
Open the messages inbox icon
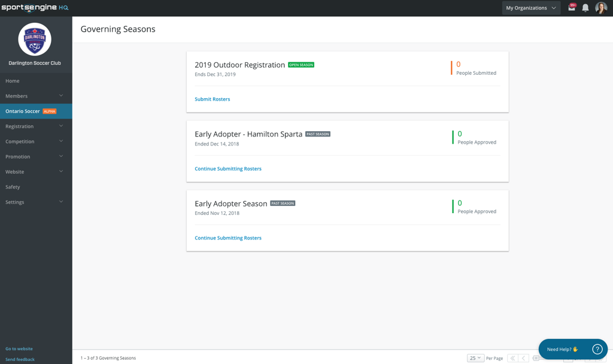point(572,8)
